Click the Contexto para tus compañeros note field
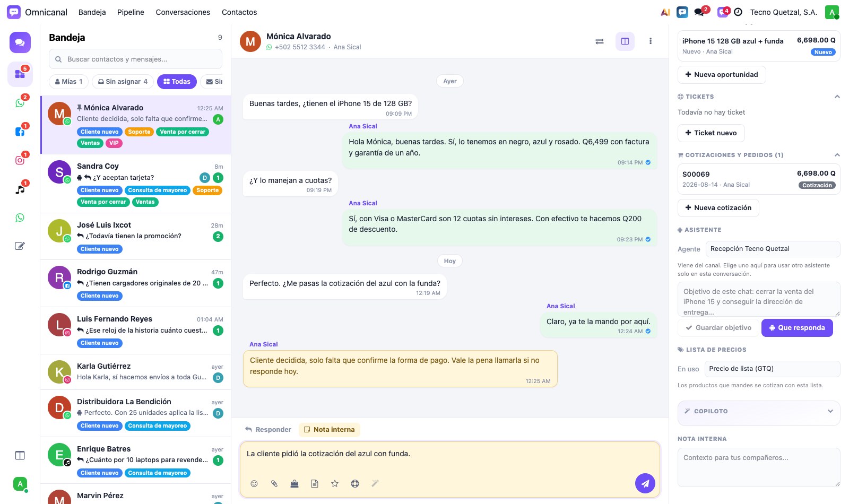This screenshot has width=849, height=504. tap(759, 467)
